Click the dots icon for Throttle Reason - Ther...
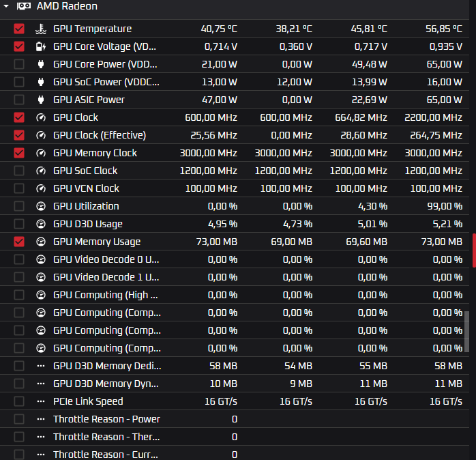The width and height of the screenshot is (476, 460). click(x=41, y=437)
